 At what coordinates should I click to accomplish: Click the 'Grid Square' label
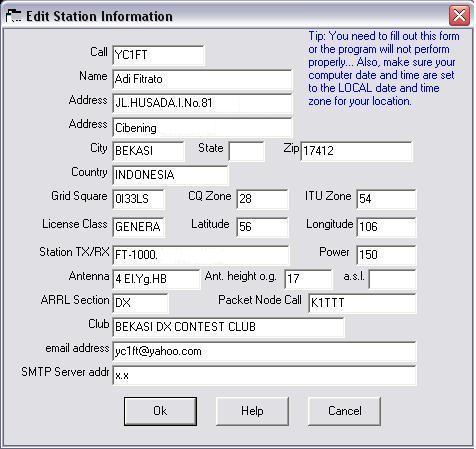79,196
